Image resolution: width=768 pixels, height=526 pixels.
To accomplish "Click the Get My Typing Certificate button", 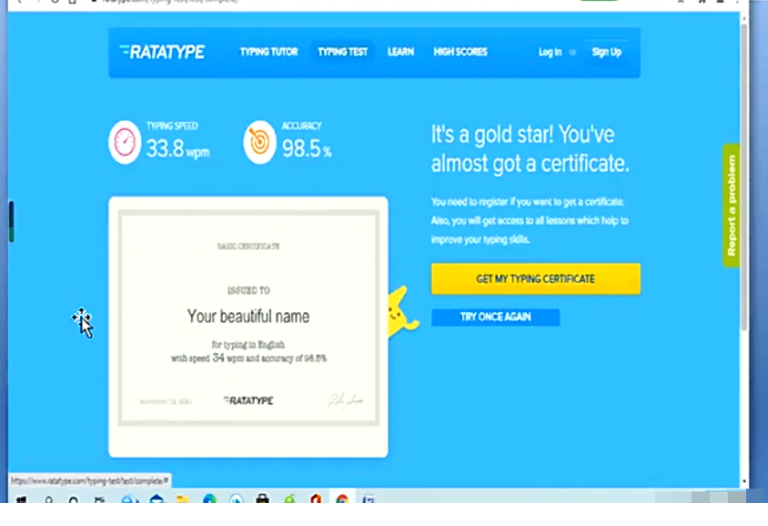I will 535,279.
